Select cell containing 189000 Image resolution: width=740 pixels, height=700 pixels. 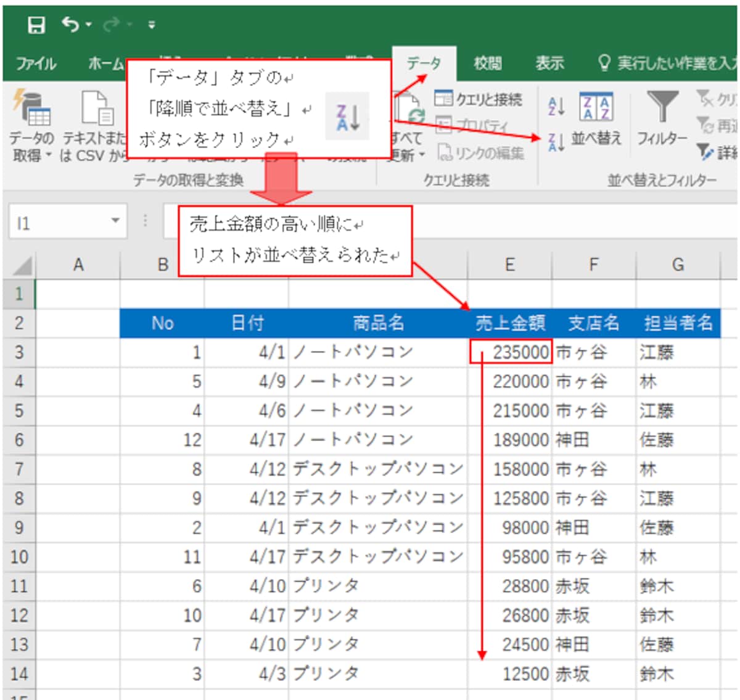(x=510, y=440)
